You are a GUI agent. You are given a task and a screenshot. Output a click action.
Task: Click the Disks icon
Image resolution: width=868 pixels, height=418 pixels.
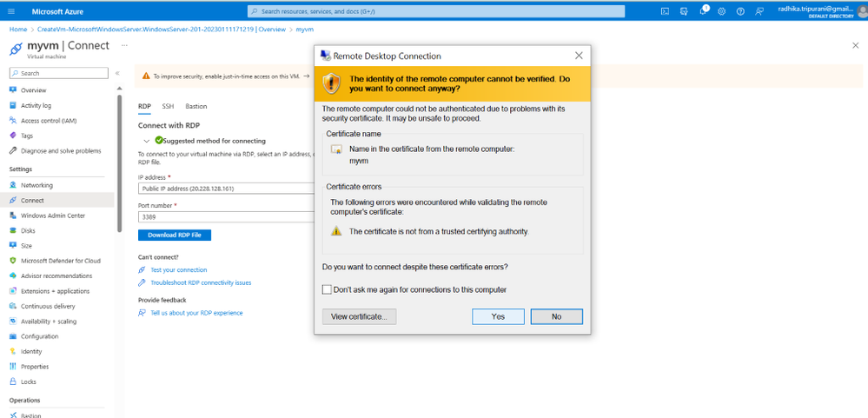click(x=13, y=230)
